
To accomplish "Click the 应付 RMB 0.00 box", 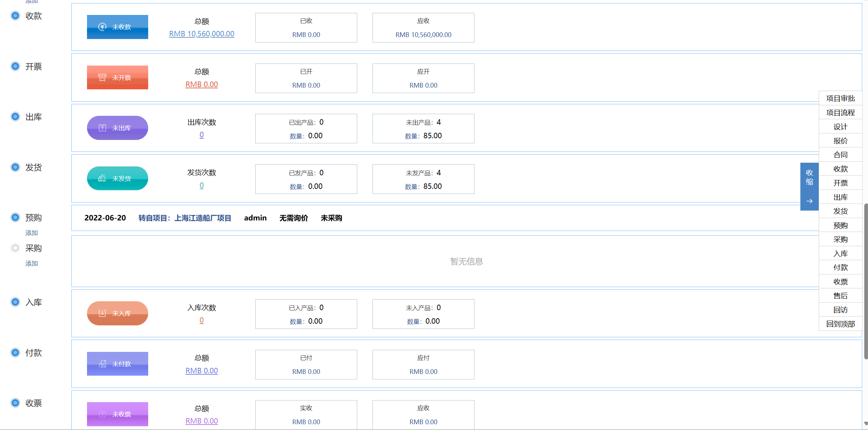I will point(423,365).
